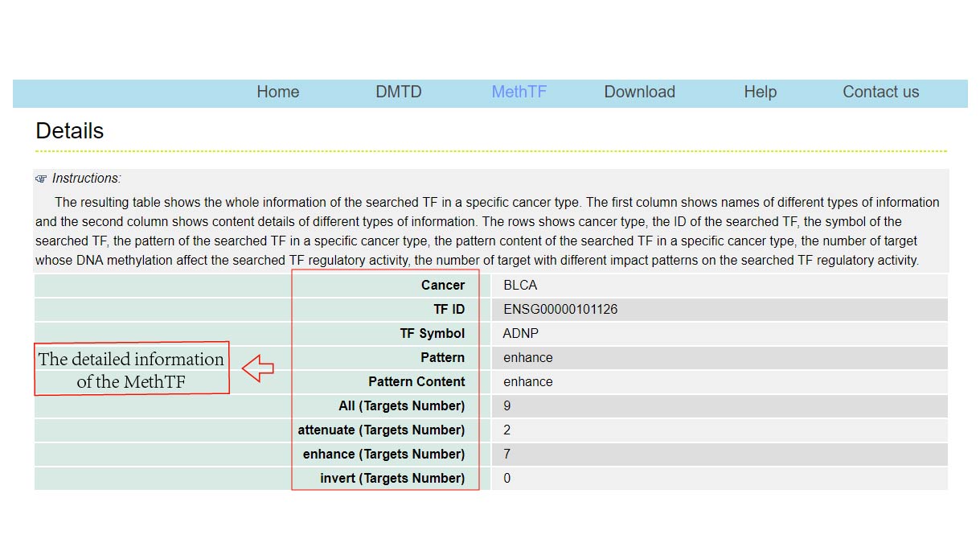Select the ENSG00000101126 TF ID value
This screenshot has width=980, height=539.
click(560, 309)
